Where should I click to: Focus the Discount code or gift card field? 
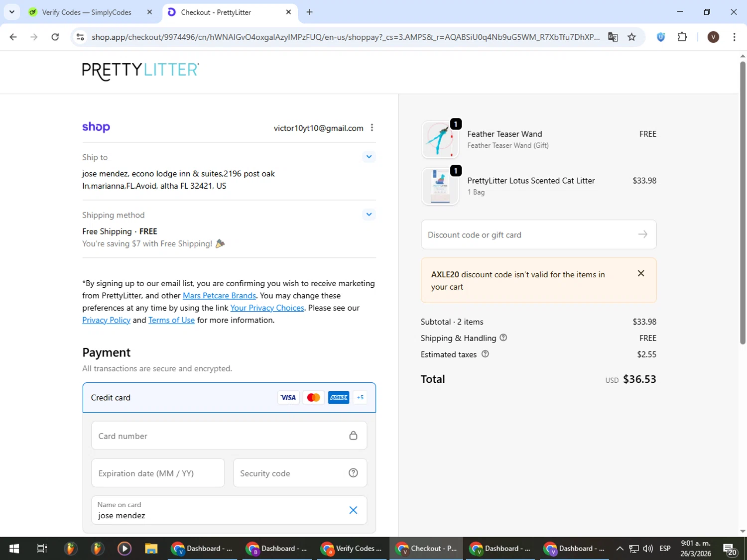538,234
